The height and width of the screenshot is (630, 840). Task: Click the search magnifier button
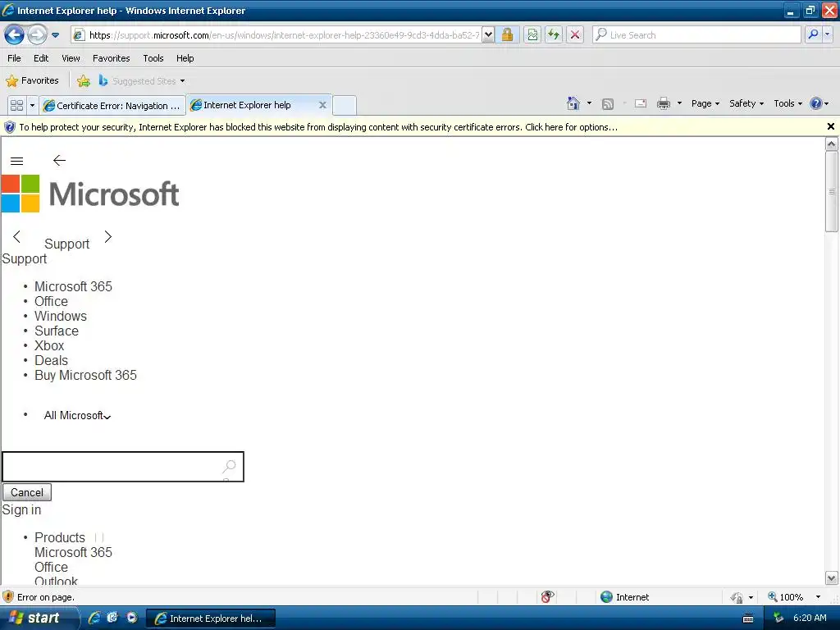click(x=813, y=34)
